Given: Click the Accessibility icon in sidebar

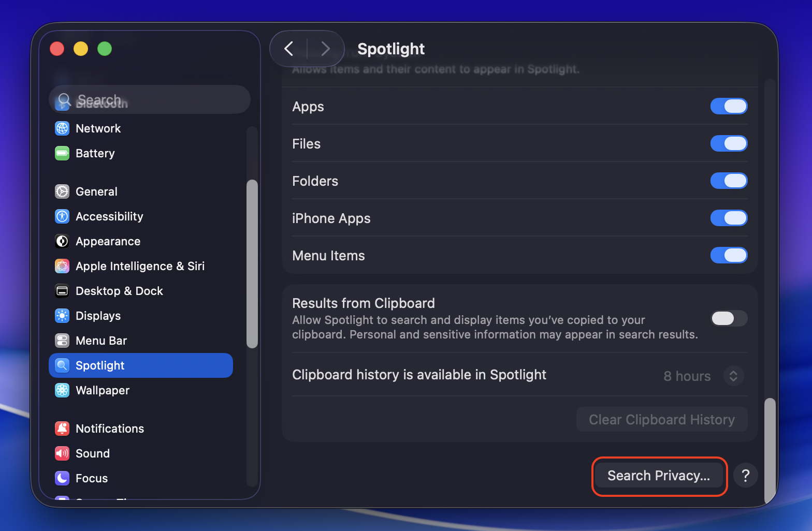Looking at the screenshot, I should click(x=62, y=216).
